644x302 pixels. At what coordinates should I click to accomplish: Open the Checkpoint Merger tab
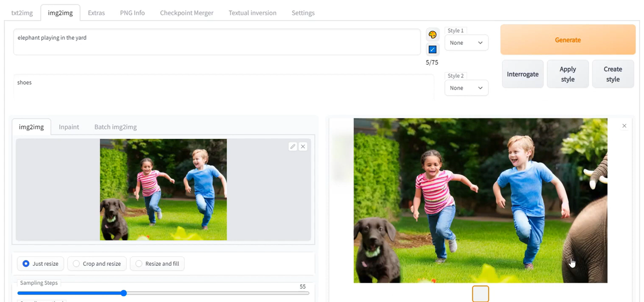[187, 13]
